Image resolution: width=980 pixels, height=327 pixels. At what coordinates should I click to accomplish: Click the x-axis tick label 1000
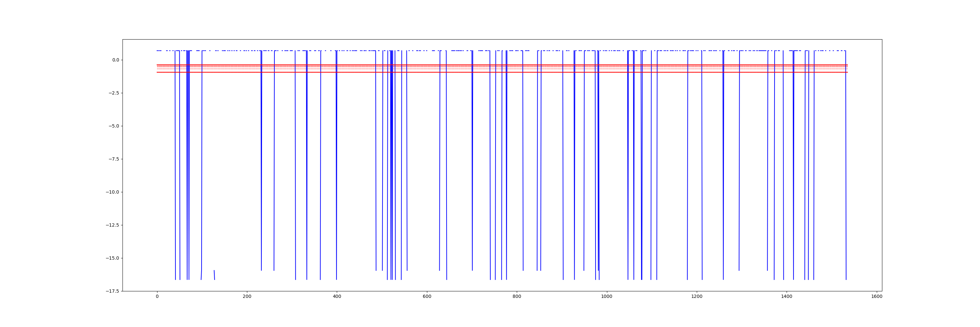pos(607,297)
